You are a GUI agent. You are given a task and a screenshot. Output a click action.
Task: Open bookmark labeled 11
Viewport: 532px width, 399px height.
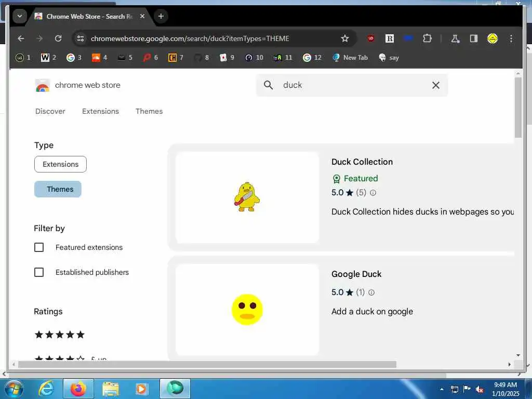(283, 57)
